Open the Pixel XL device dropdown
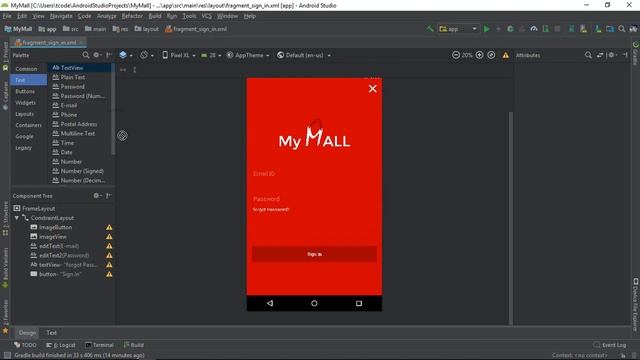640x360 pixels. click(179, 55)
